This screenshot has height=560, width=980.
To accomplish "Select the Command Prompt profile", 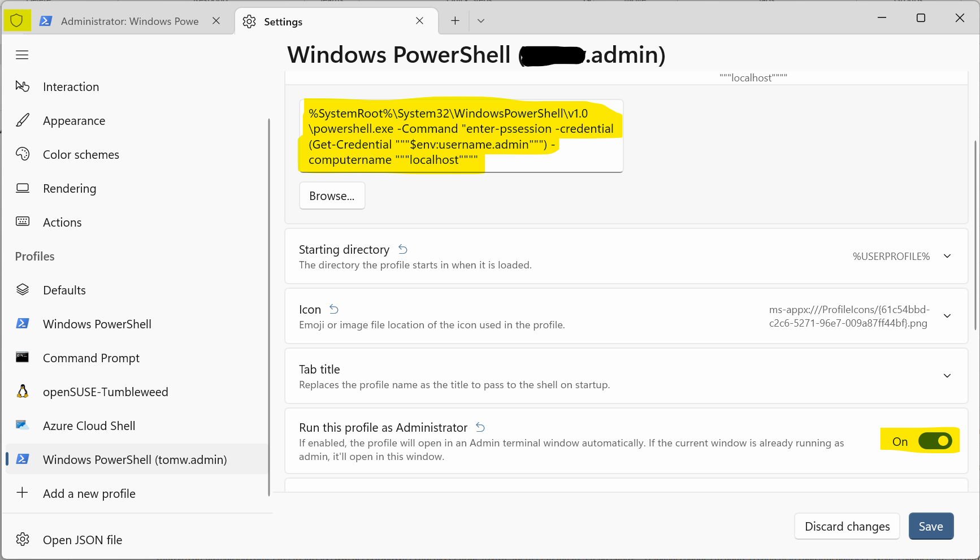I will (91, 358).
